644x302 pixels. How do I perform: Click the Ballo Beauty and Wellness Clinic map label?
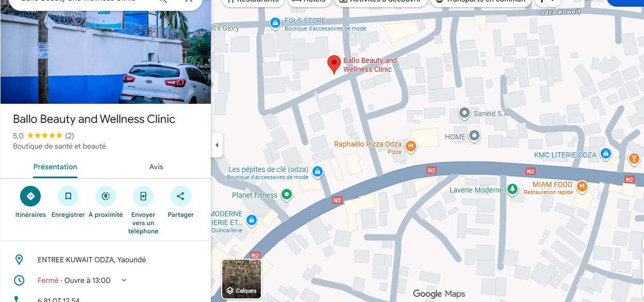click(370, 65)
